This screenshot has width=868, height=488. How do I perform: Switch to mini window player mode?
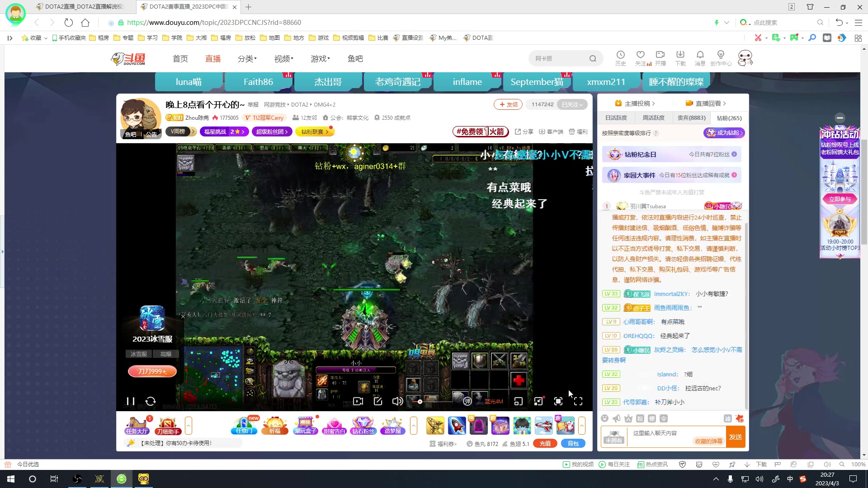coord(519,401)
